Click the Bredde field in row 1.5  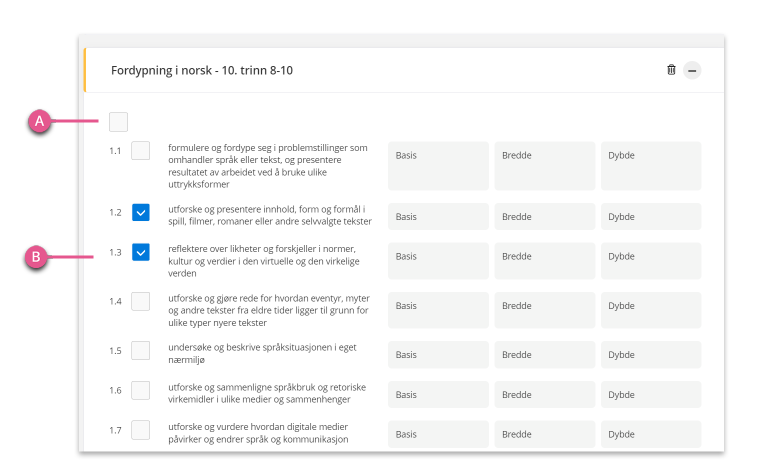(x=545, y=355)
